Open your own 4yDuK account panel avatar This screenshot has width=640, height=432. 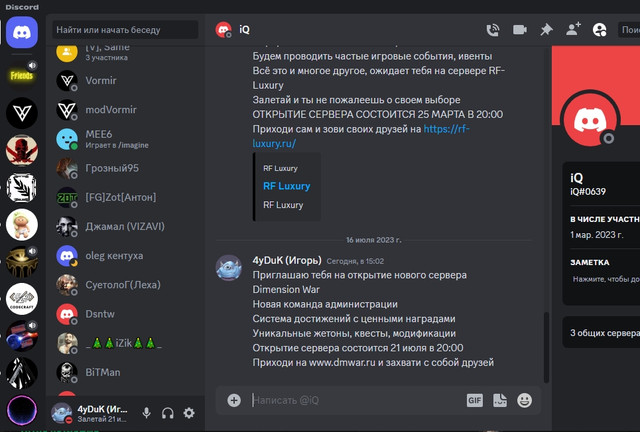coord(62,413)
